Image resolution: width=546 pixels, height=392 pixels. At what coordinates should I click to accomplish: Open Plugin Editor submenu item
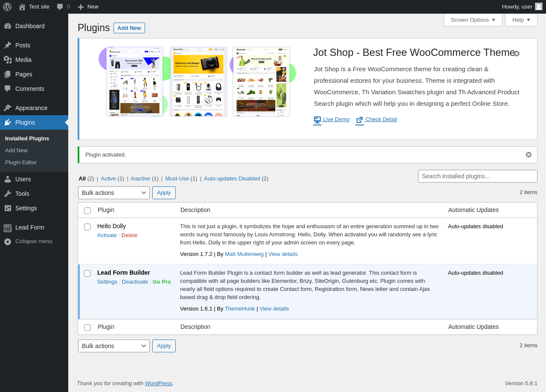coord(21,163)
